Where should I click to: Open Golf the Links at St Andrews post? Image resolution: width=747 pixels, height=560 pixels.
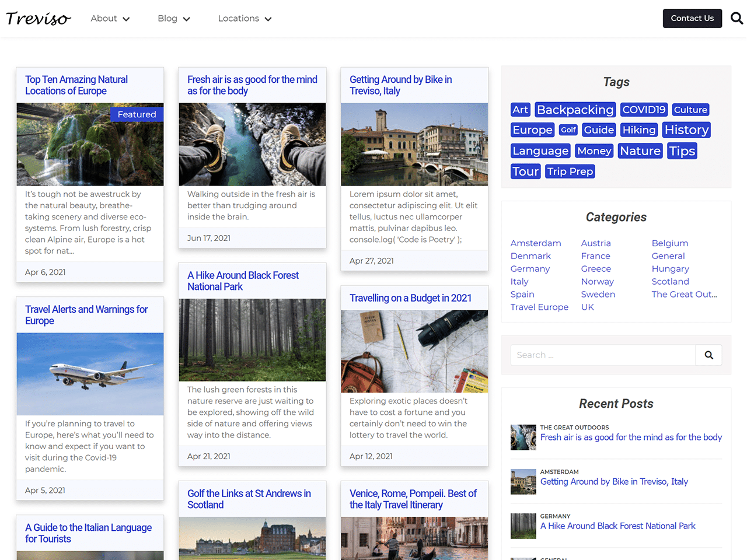point(249,499)
